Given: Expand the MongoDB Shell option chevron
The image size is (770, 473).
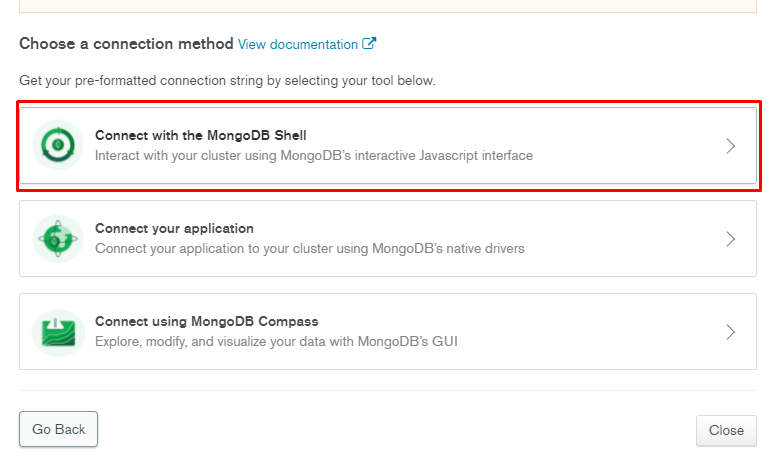Looking at the screenshot, I should [731, 146].
